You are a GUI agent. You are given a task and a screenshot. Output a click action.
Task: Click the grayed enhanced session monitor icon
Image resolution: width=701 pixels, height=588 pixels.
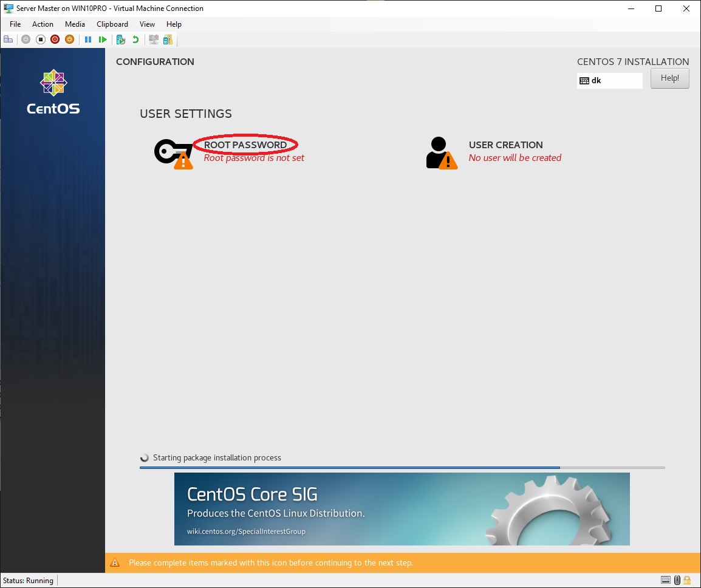pyautogui.click(x=154, y=39)
